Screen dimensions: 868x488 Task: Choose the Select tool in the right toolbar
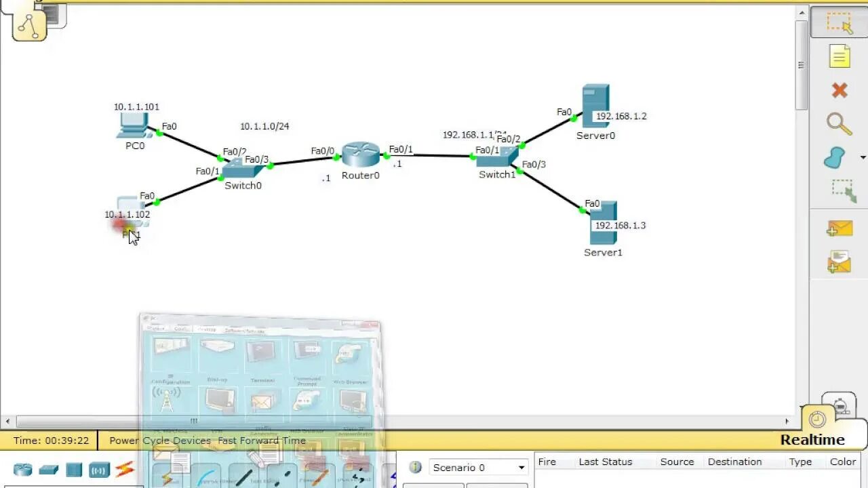pyautogui.click(x=839, y=22)
